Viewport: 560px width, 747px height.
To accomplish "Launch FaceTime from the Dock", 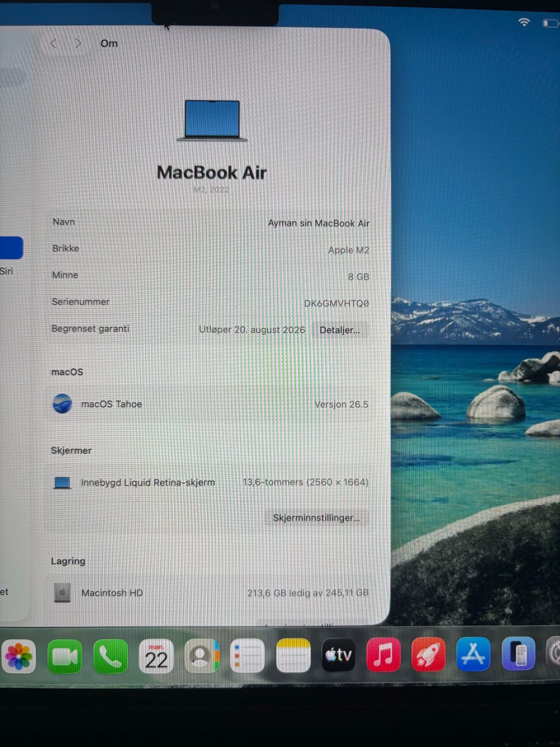I will [64, 656].
